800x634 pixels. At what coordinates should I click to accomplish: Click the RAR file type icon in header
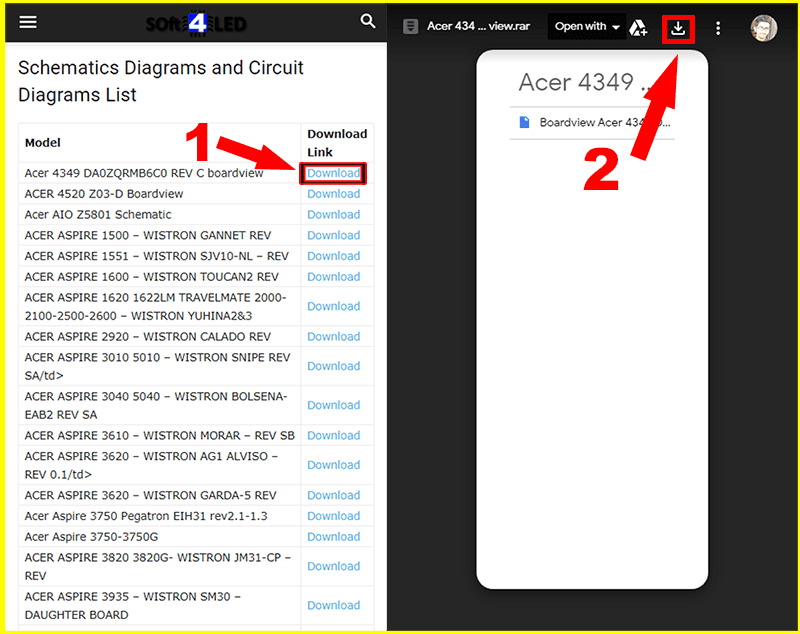[410, 27]
